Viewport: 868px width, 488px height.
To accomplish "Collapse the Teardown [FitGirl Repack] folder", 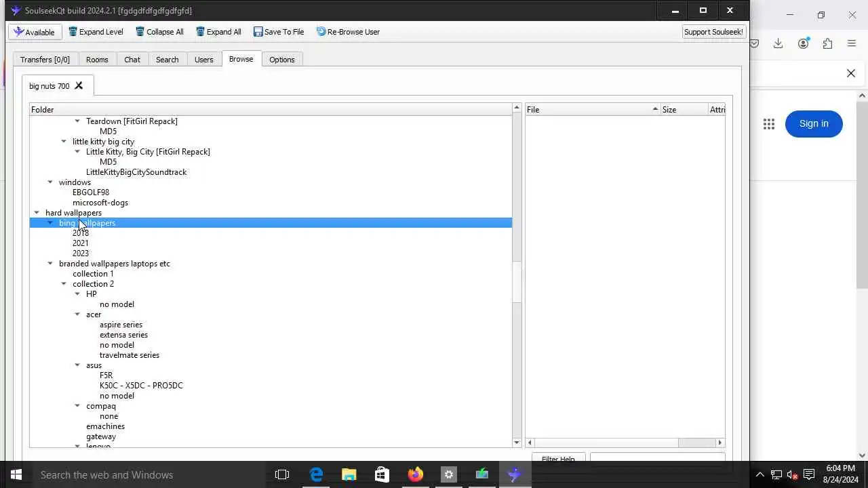I will coord(77,121).
